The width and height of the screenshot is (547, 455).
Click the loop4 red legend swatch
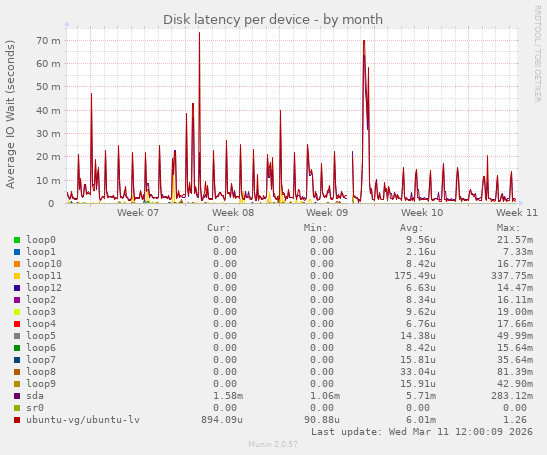coord(17,324)
